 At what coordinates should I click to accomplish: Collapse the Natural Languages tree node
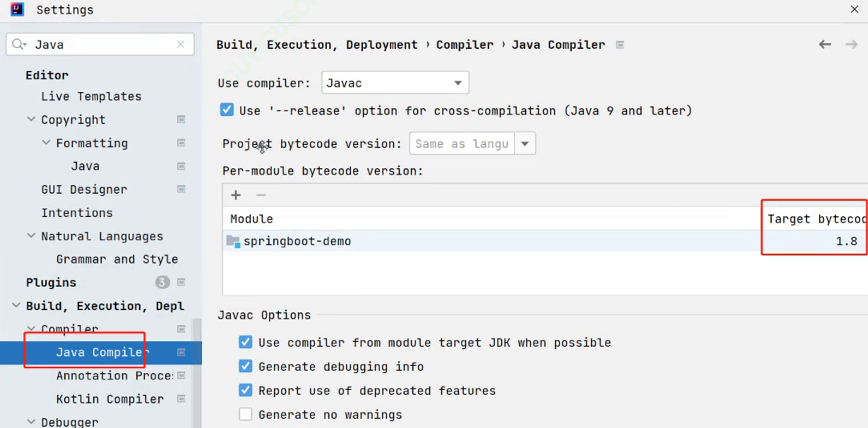coord(31,236)
